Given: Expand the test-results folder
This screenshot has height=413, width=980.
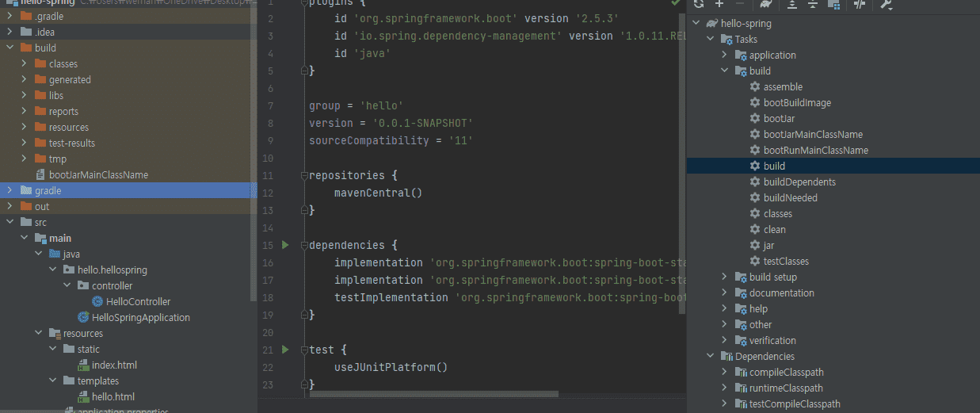Looking at the screenshot, I should [24, 143].
